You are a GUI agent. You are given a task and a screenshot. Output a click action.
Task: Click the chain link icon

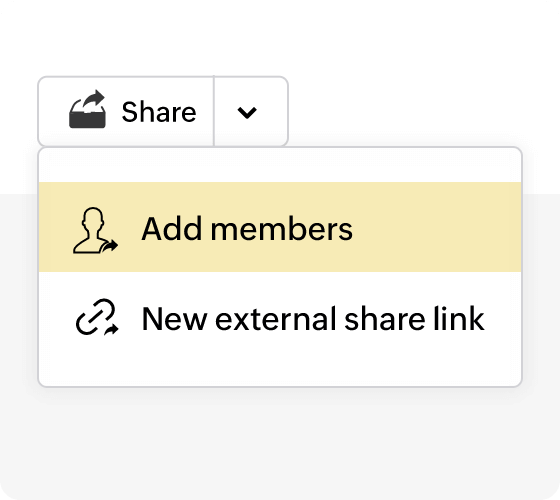coord(97,317)
